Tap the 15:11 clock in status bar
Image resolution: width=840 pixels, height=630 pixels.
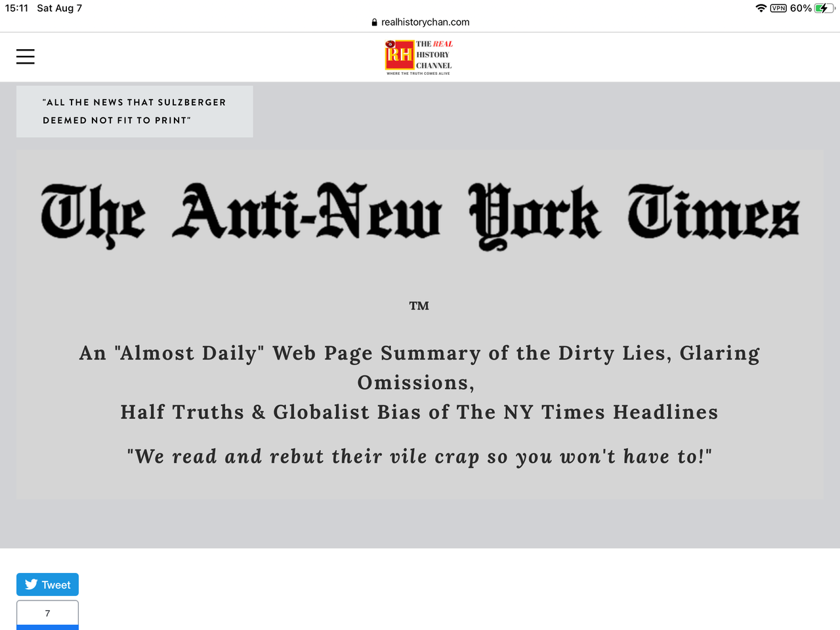(16, 8)
